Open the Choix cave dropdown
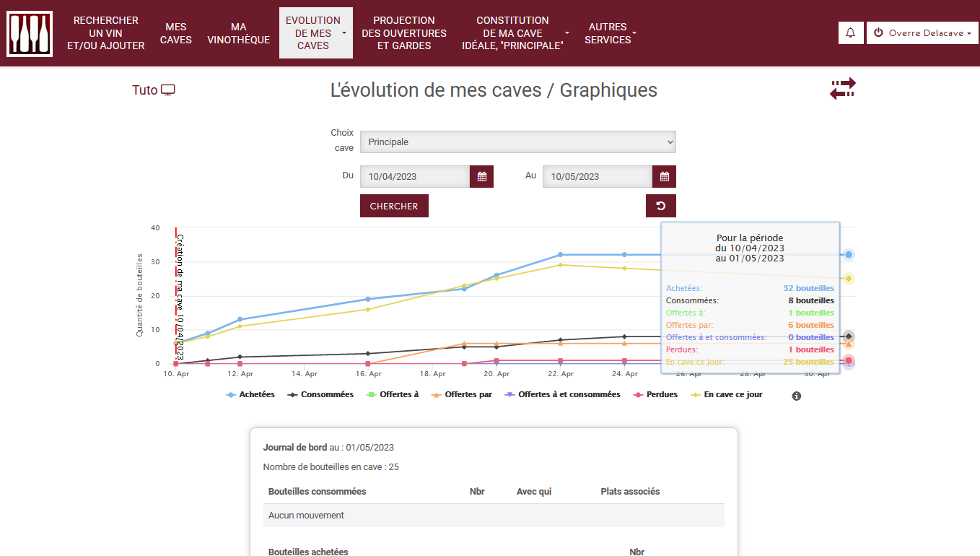This screenshot has width=980, height=556. pos(517,142)
